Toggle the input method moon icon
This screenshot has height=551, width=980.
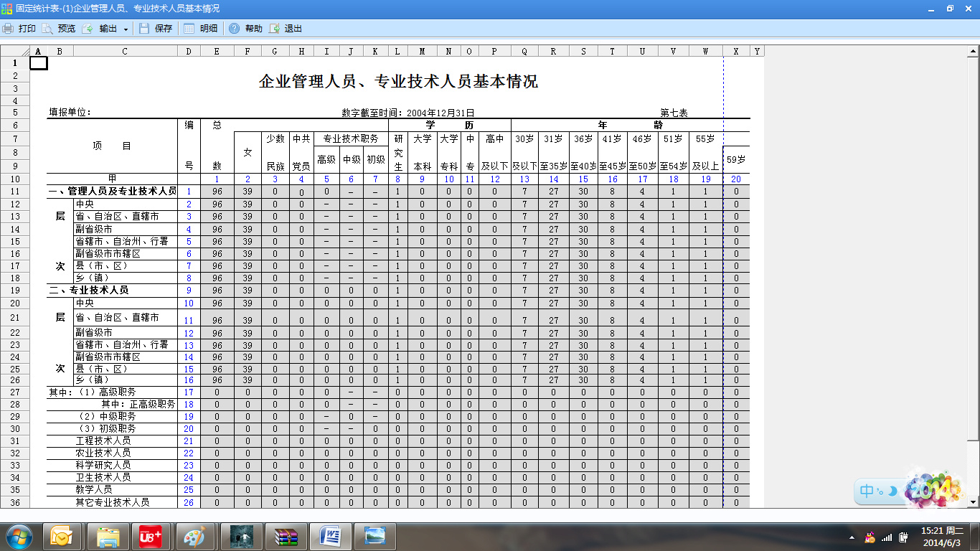(x=892, y=491)
